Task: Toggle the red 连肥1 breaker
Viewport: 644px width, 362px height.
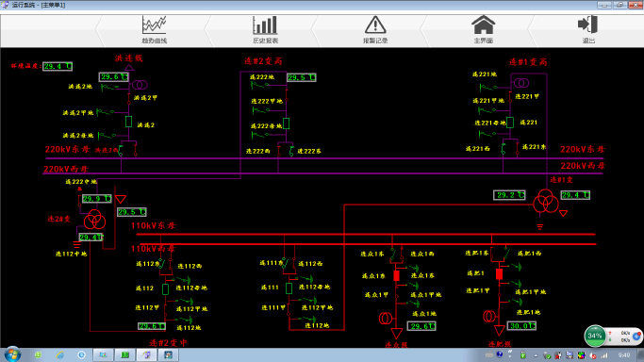Action: pos(500,274)
